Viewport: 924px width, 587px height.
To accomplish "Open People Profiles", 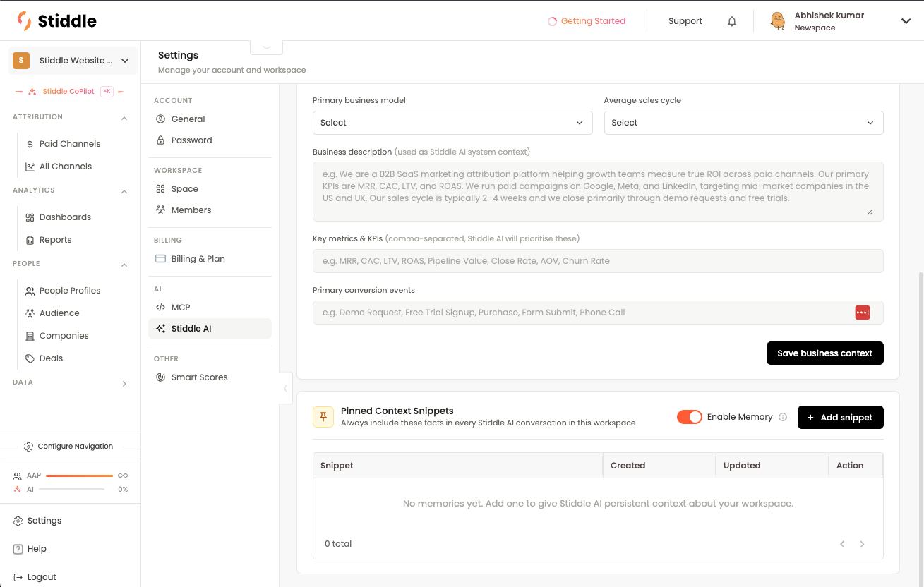I will 70,291.
